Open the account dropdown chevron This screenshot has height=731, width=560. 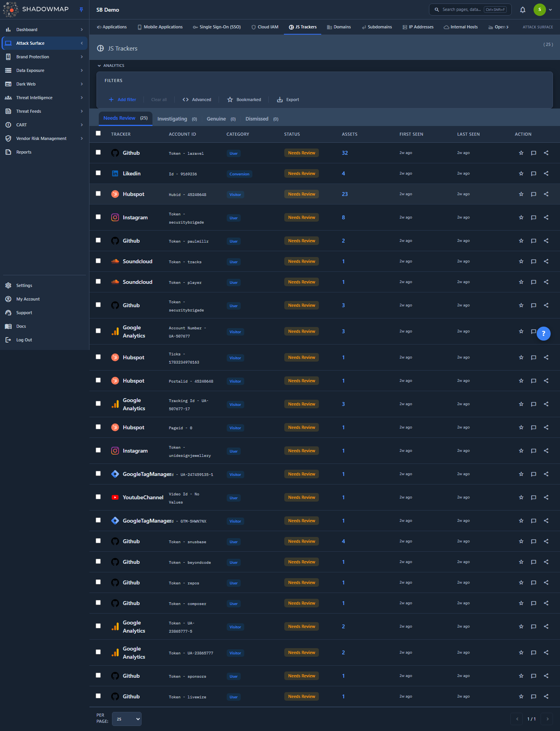(x=550, y=10)
